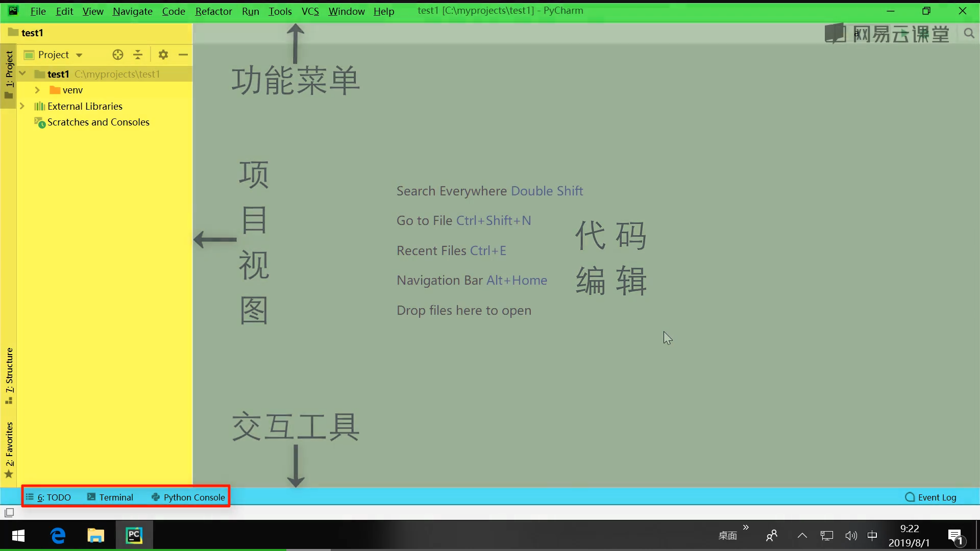This screenshot has width=980, height=551.
Task: Toggle the 2: Favorites side tab
Action: pyautogui.click(x=9, y=446)
